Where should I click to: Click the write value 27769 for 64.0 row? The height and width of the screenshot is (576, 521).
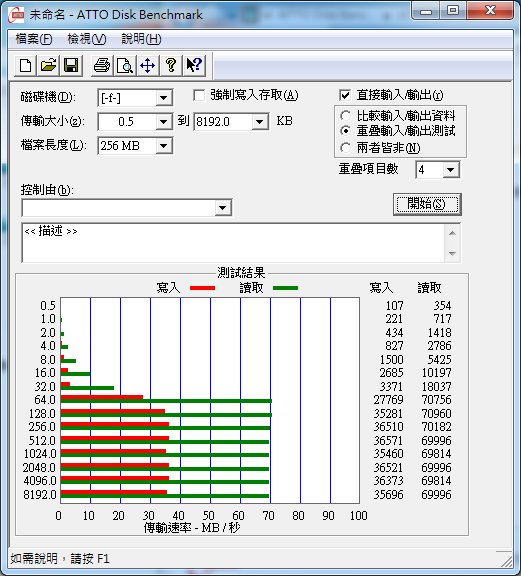tap(388, 400)
